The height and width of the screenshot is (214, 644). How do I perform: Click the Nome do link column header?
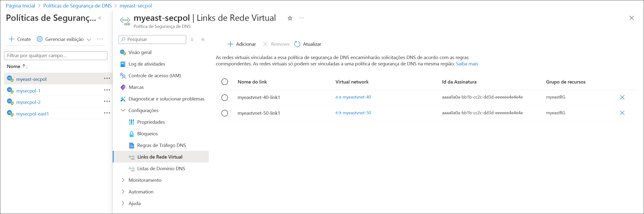point(252,82)
